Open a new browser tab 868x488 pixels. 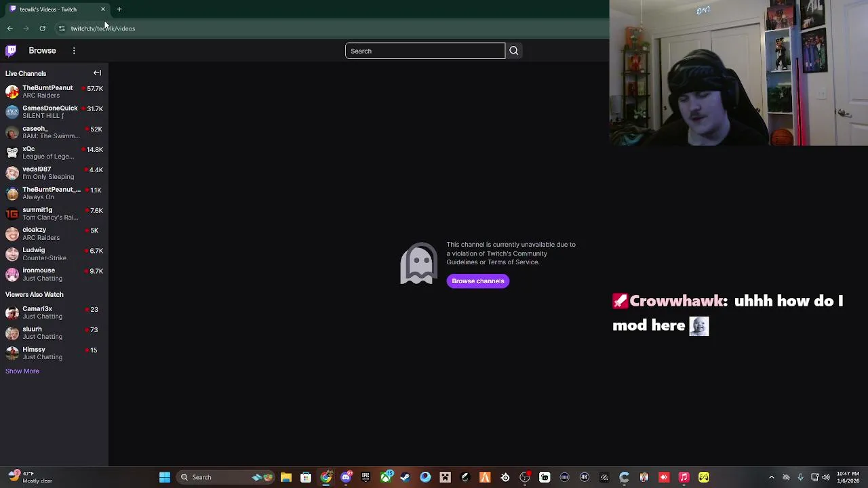pyautogui.click(x=119, y=9)
